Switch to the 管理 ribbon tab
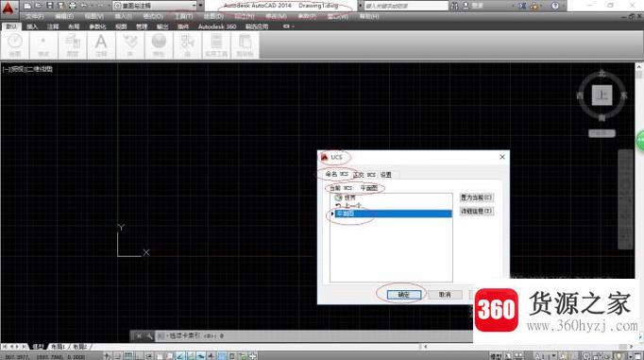Image resolution: width=644 pixels, height=360 pixels. [x=142, y=26]
